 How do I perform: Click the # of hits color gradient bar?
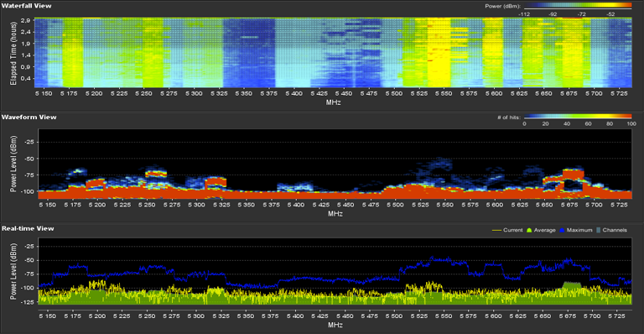pos(578,117)
